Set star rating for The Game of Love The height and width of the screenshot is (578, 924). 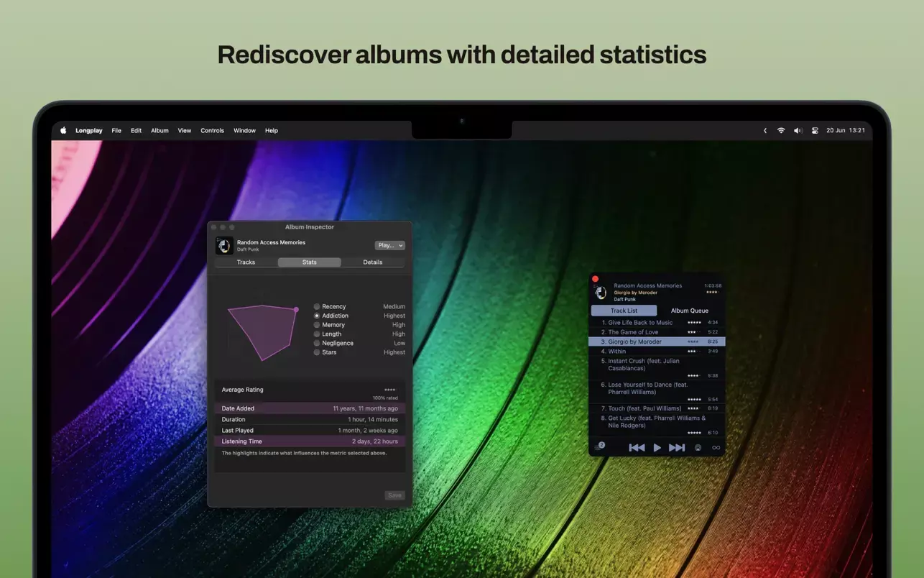tap(694, 332)
